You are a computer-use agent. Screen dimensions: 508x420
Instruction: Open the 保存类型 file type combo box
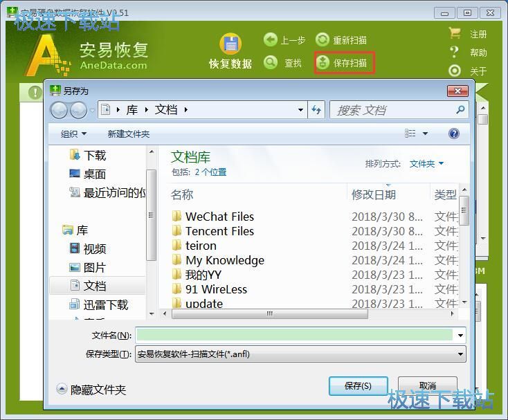point(300,354)
